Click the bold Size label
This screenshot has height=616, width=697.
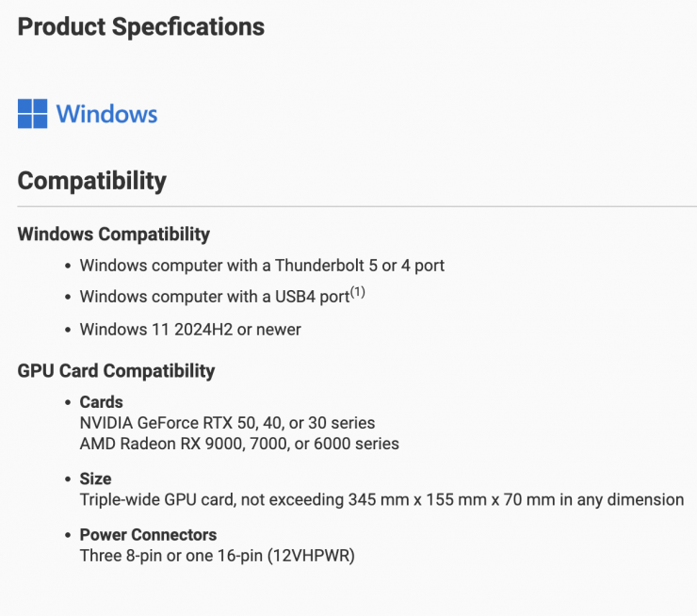(x=95, y=478)
